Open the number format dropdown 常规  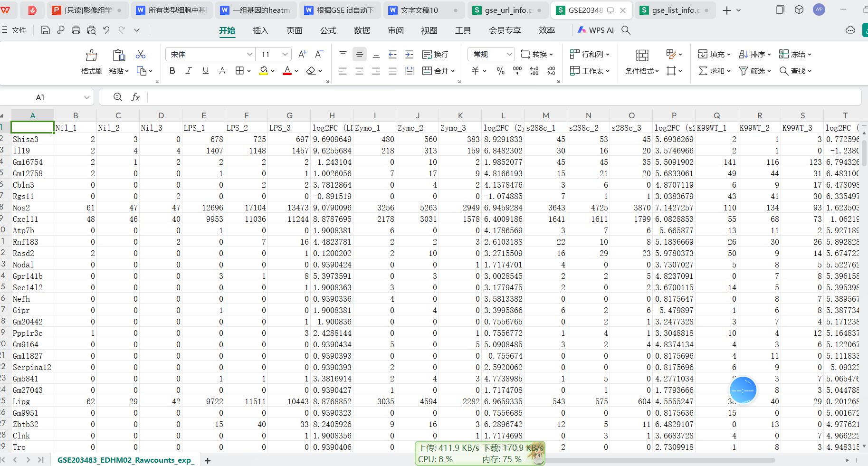(x=491, y=54)
